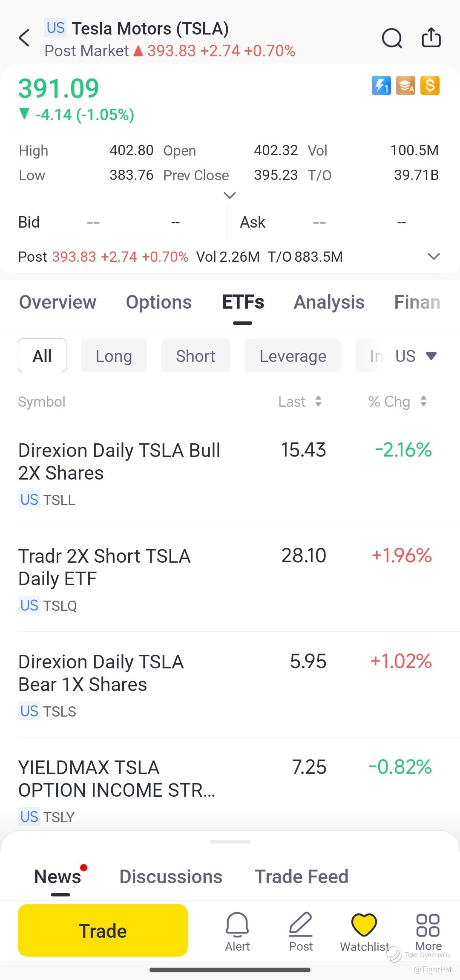Expand the post-market details chevron
Viewport: 460px width, 980px height.
pos(434,257)
